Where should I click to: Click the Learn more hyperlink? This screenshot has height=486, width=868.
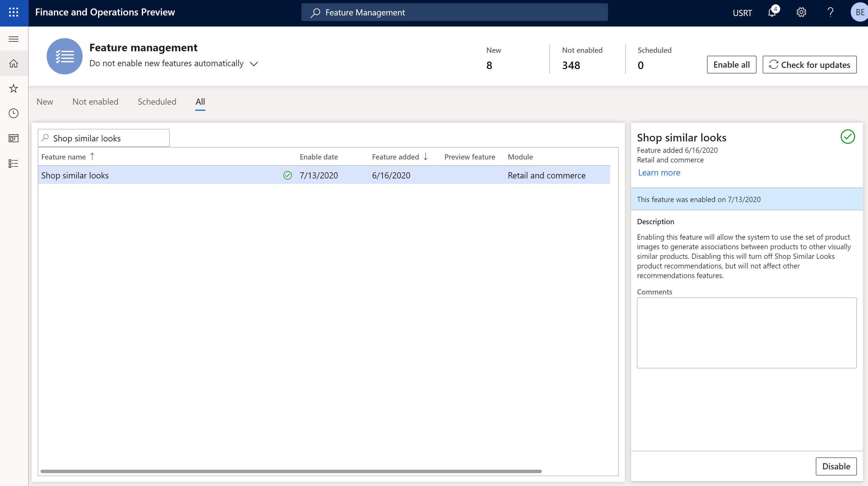coord(658,172)
